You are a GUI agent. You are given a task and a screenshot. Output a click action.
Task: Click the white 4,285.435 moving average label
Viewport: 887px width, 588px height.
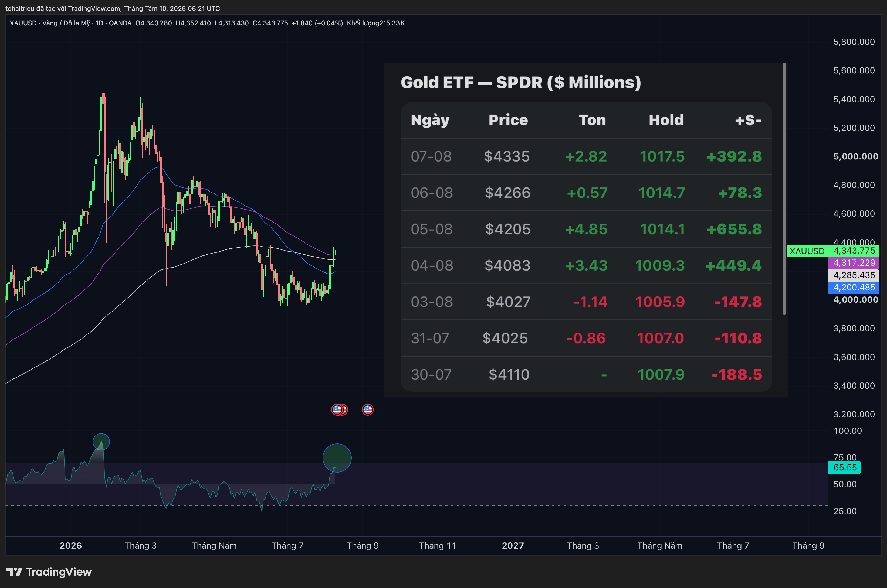point(854,275)
